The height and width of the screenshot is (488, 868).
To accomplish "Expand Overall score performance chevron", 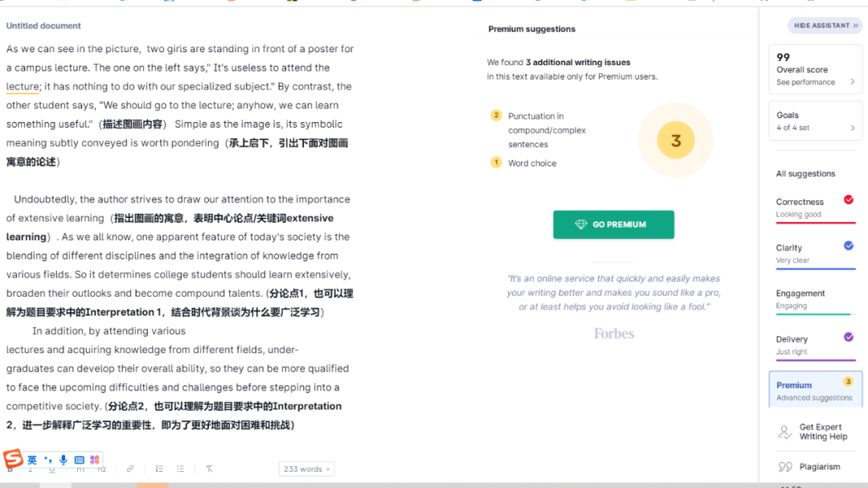I will click(x=852, y=82).
